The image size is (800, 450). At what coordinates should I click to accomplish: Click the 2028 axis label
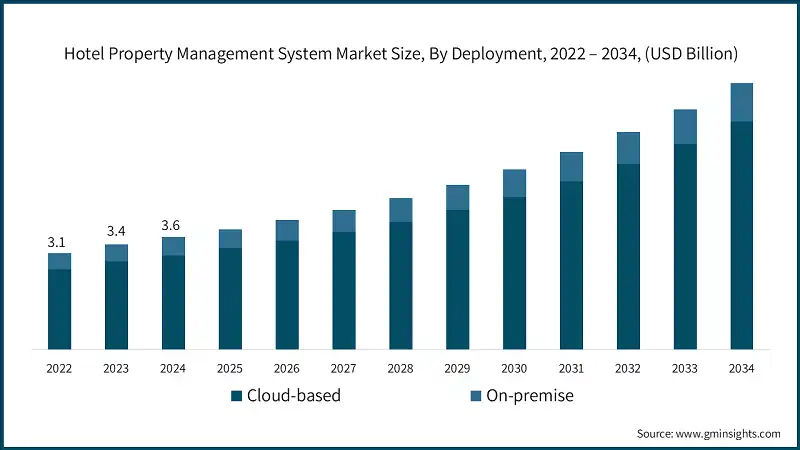pos(401,368)
